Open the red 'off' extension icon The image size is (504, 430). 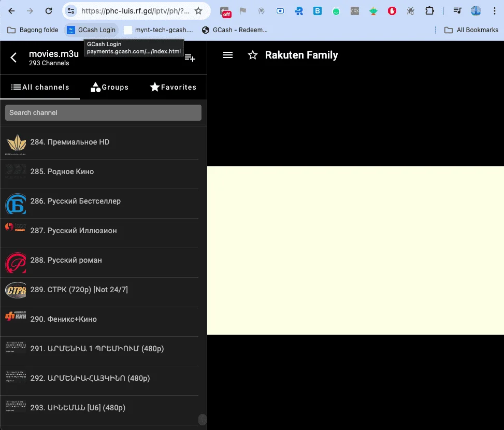[x=225, y=11]
